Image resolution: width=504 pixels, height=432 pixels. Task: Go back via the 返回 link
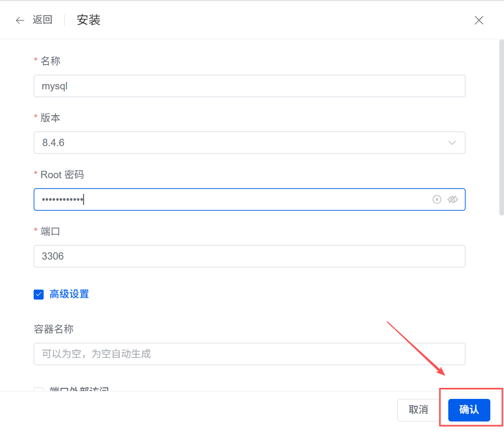pyautogui.click(x=42, y=20)
